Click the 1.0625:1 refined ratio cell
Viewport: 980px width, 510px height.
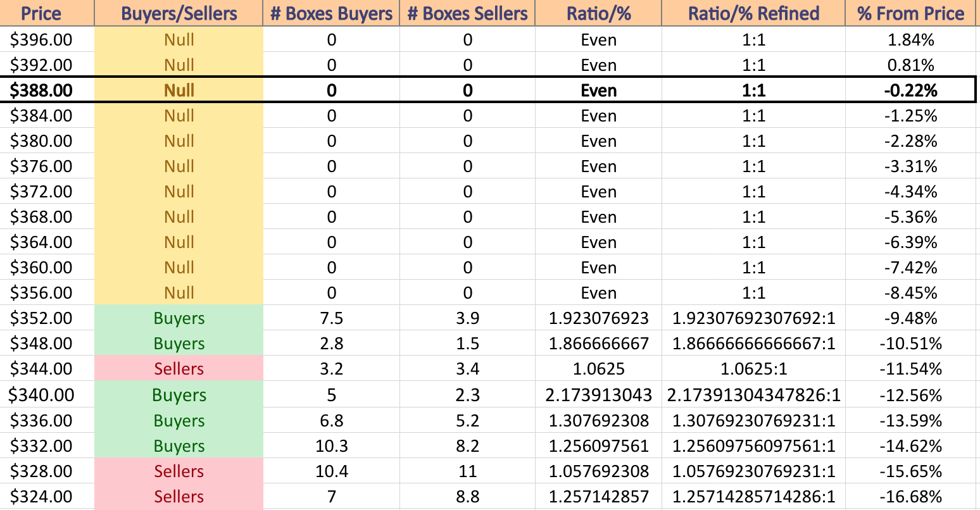coord(754,369)
